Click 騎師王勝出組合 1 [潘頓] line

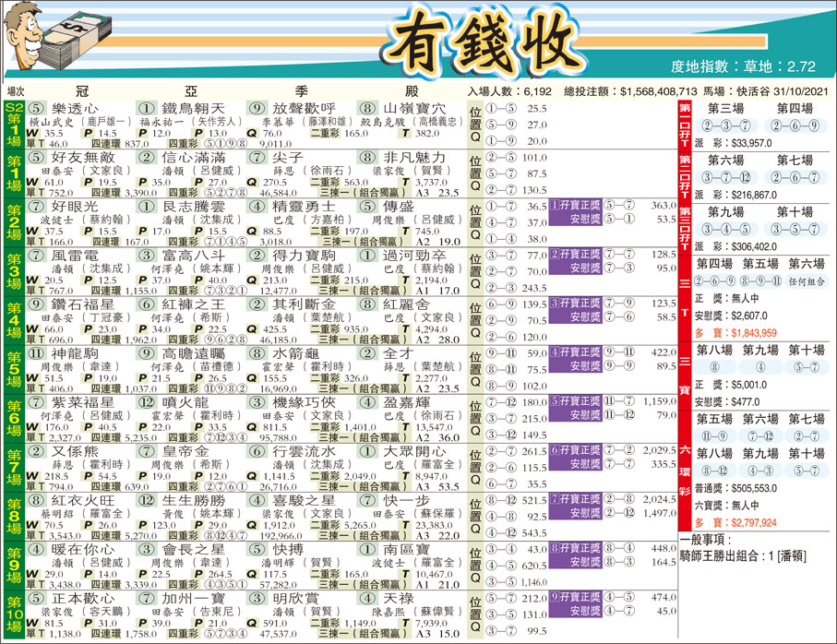pyautogui.click(x=743, y=556)
